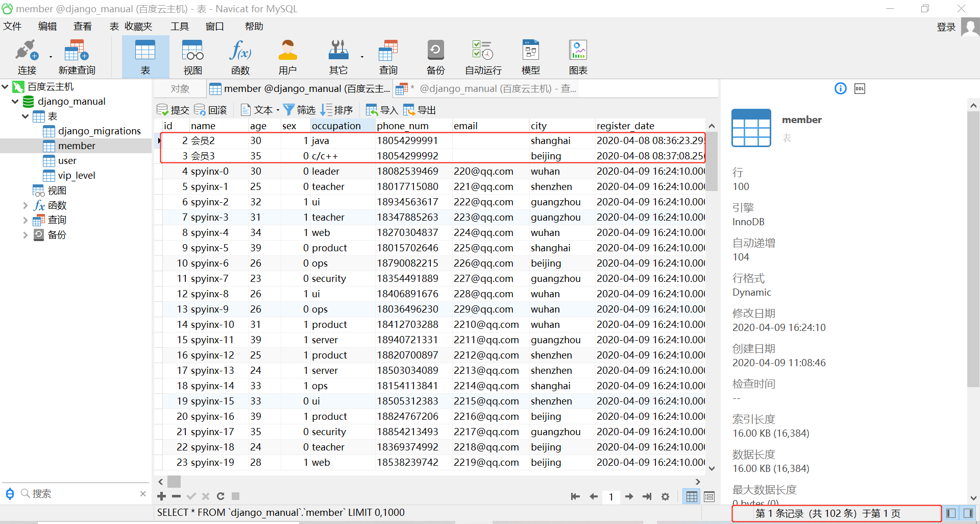
Task: Show the table info panel icon
Action: [840, 89]
